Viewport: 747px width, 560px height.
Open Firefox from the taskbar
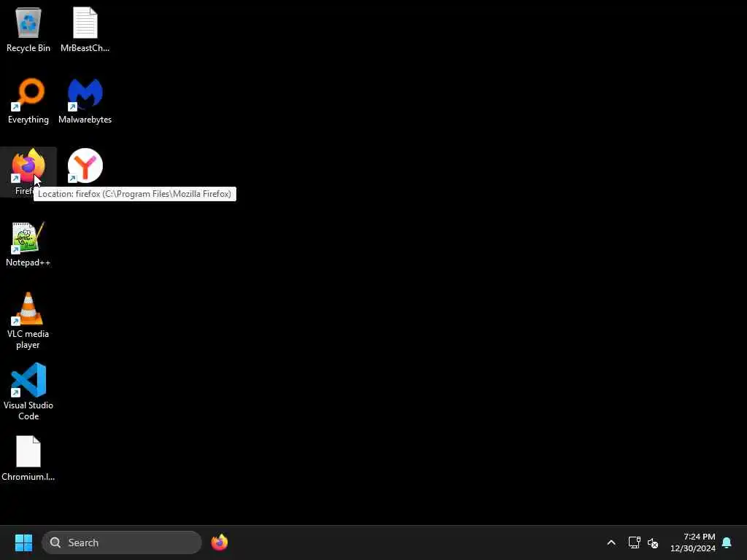(x=219, y=542)
